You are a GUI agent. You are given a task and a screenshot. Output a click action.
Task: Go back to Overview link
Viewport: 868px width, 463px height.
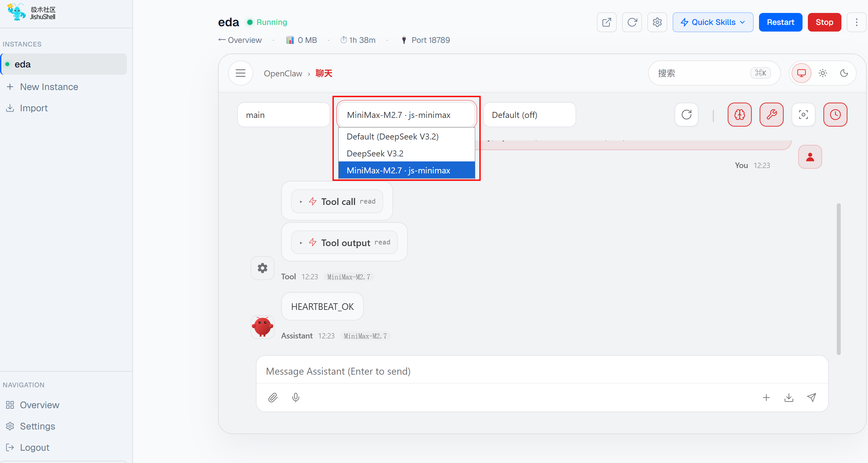coord(240,40)
